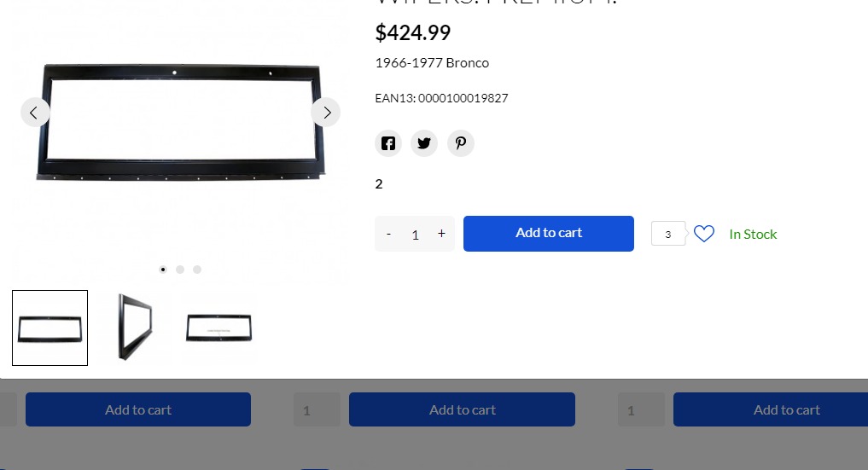This screenshot has width=868, height=470.
Task: Click the blue Add to cart button
Action: [x=549, y=234]
